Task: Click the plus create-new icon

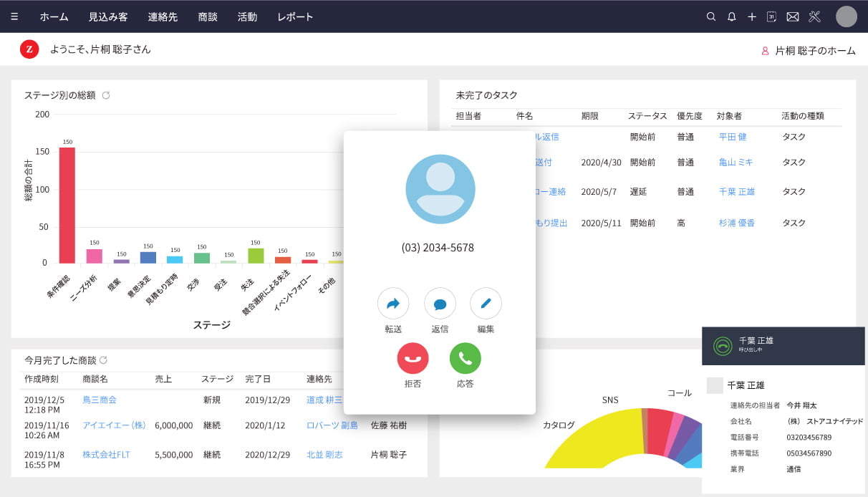Action: (752, 16)
